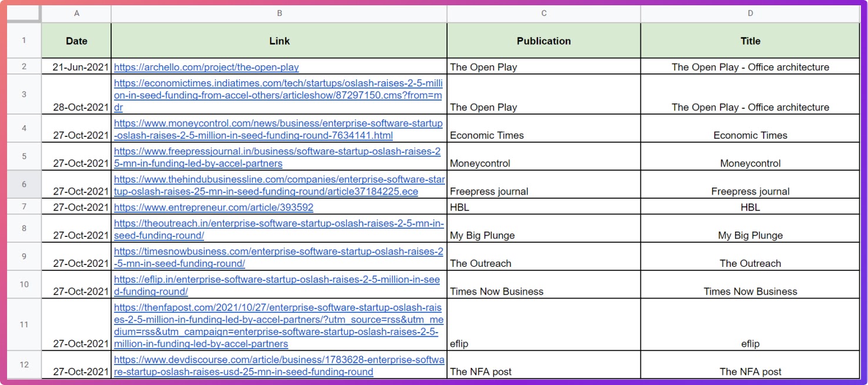
Task: Select the Publication header cell
Action: point(544,41)
